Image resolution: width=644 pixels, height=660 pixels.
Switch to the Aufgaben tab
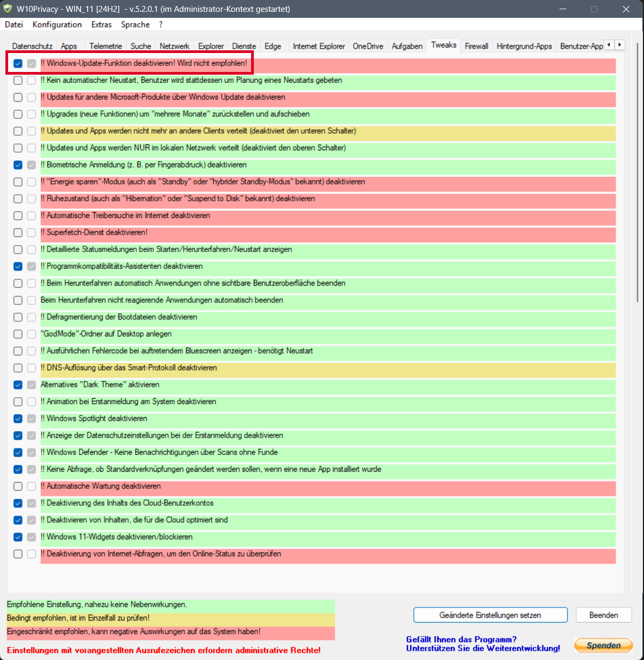click(x=407, y=46)
